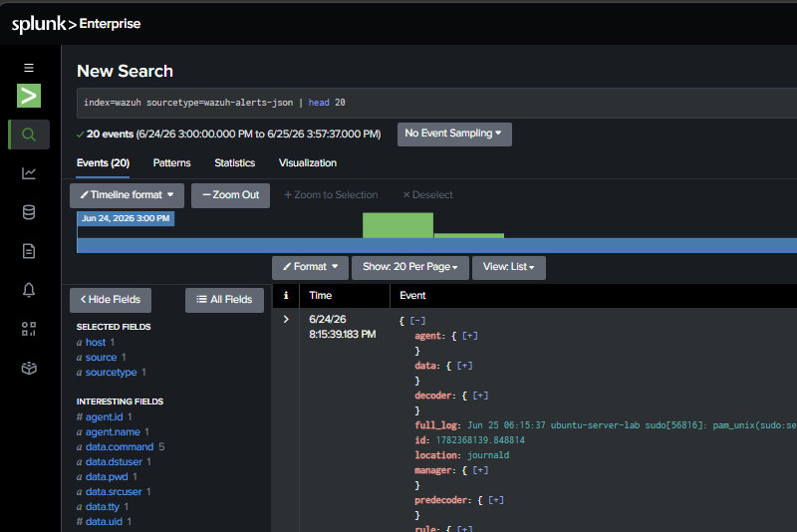This screenshot has height=532, width=797.
Task: Open the data.srcuser field
Action: point(114,492)
